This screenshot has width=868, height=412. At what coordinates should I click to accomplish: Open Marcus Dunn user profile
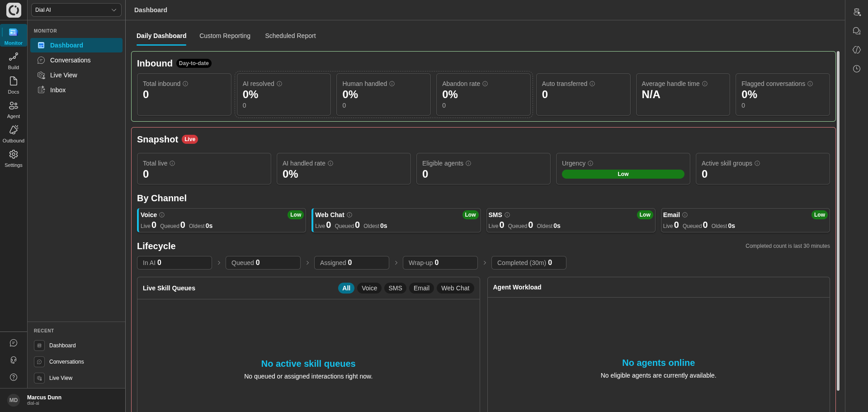[62, 400]
